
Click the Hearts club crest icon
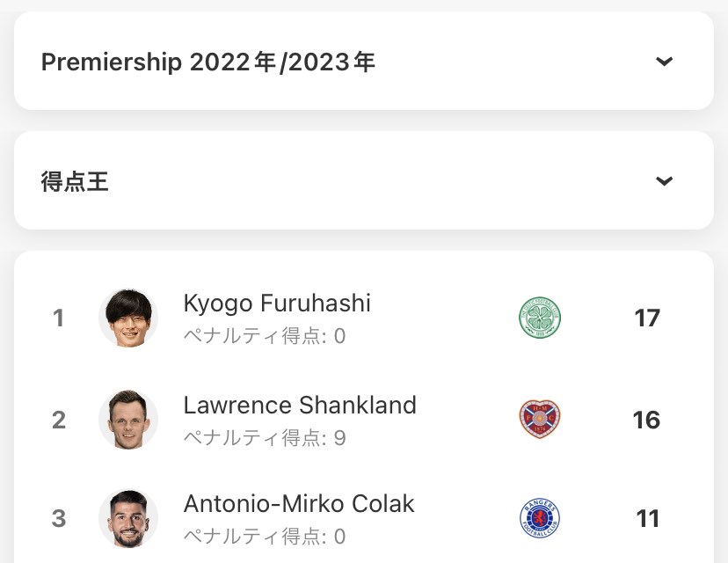coord(540,419)
